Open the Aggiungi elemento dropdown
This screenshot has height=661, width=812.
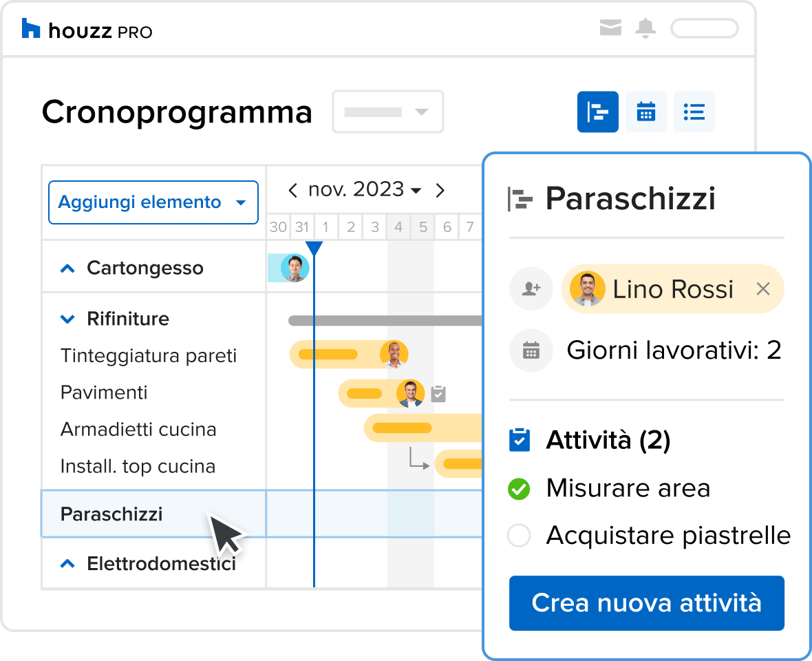(153, 202)
